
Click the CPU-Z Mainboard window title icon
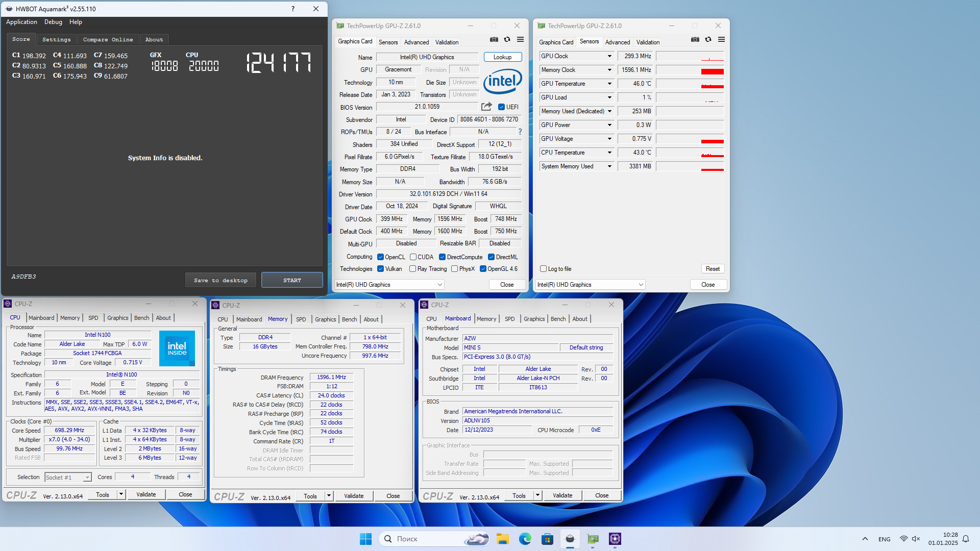(x=424, y=305)
